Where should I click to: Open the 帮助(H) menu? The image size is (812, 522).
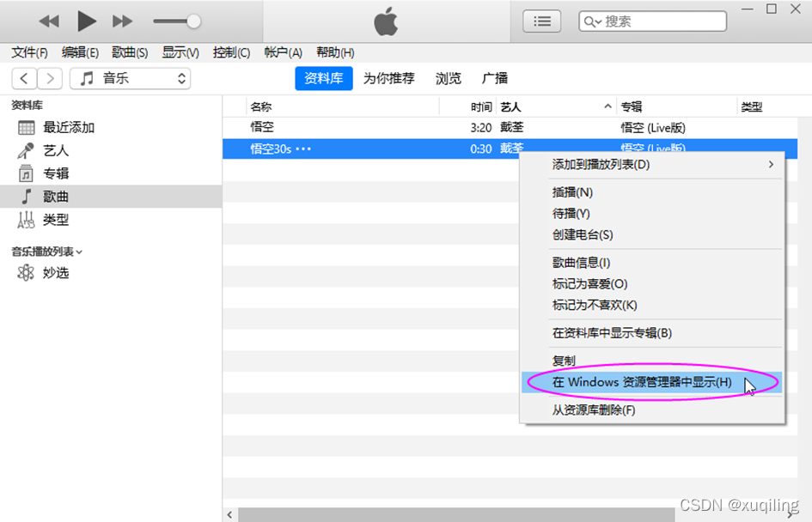[x=335, y=52]
